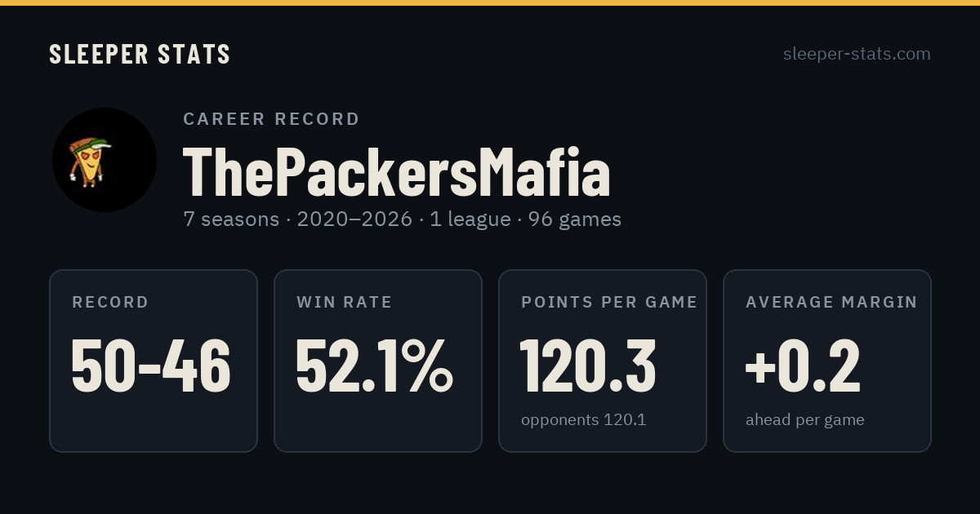Click the WIN RATE label text
980x514 pixels.
[x=345, y=303]
